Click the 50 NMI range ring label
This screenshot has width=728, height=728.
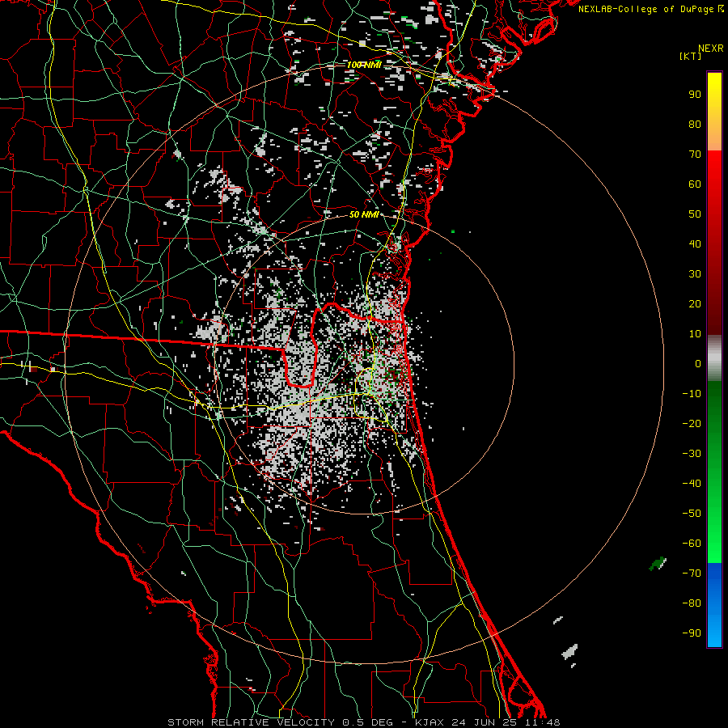364,214
